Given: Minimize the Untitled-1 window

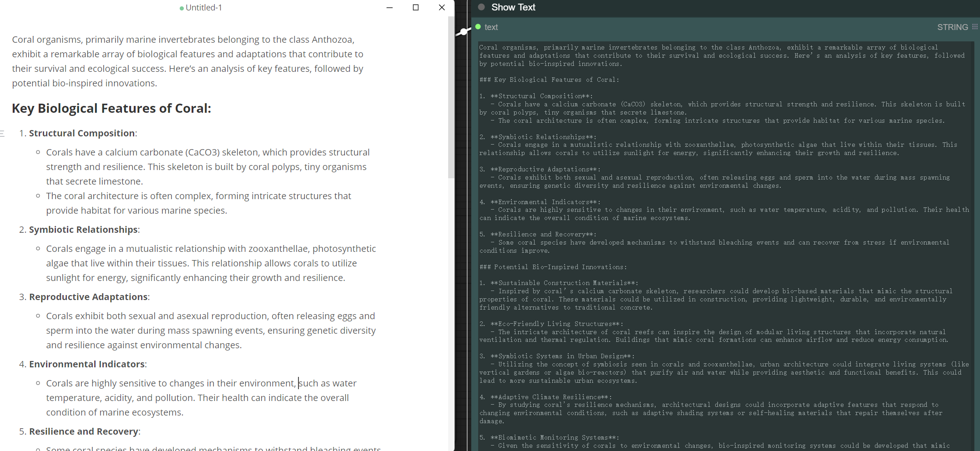Looking at the screenshot, I should 389,8.
